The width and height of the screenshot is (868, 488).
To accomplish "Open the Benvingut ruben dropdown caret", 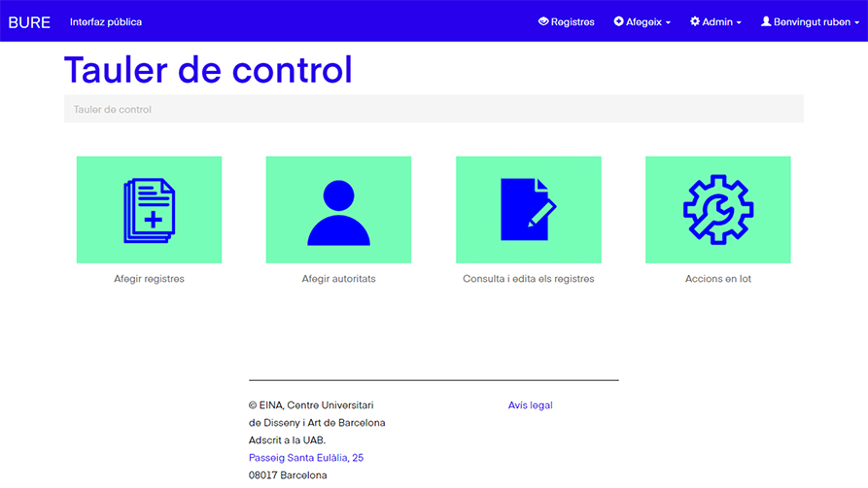I will coord(856,22).
